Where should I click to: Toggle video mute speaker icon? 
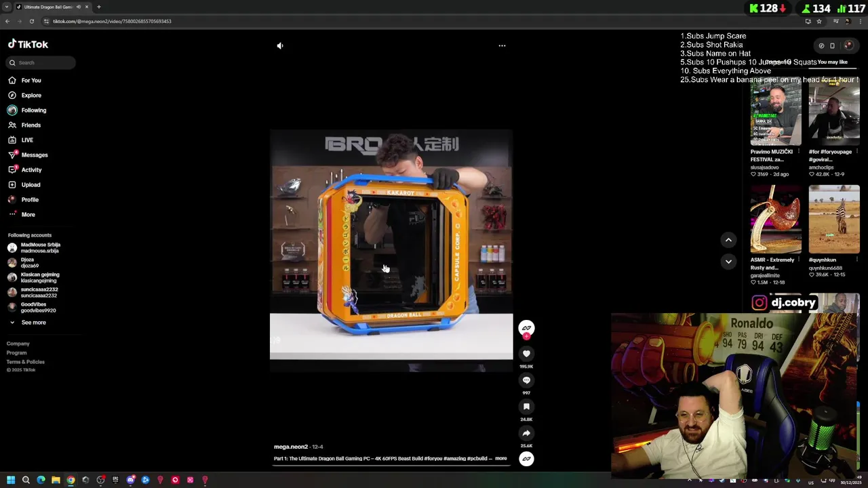tap(280, 45)
